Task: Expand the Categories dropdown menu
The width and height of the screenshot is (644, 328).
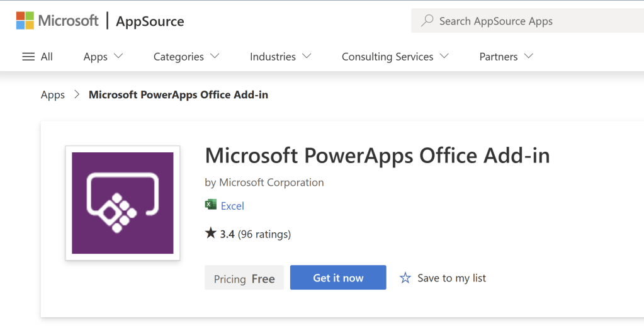Action: (x=186, y=57)
